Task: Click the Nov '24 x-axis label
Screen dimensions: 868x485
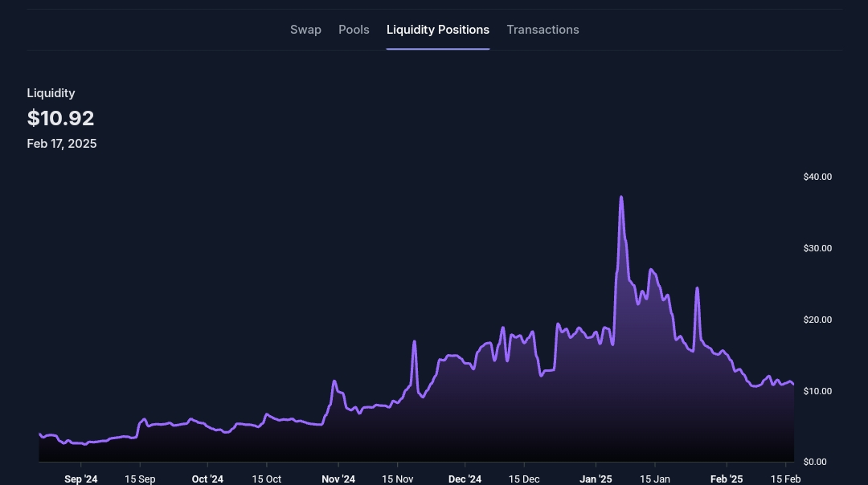Action: pos(338,479)
